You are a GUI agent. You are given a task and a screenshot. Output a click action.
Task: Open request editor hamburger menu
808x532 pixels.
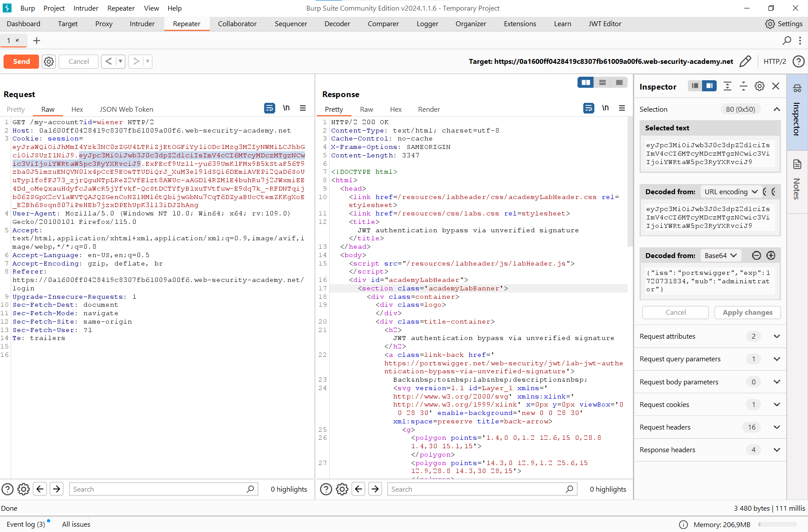[303, 108]
